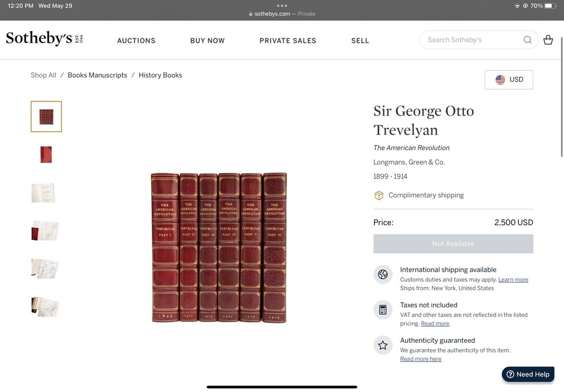This screenshot has height=392, width=564.
Task: Open the Auctions menu
Action: (136, 41)
